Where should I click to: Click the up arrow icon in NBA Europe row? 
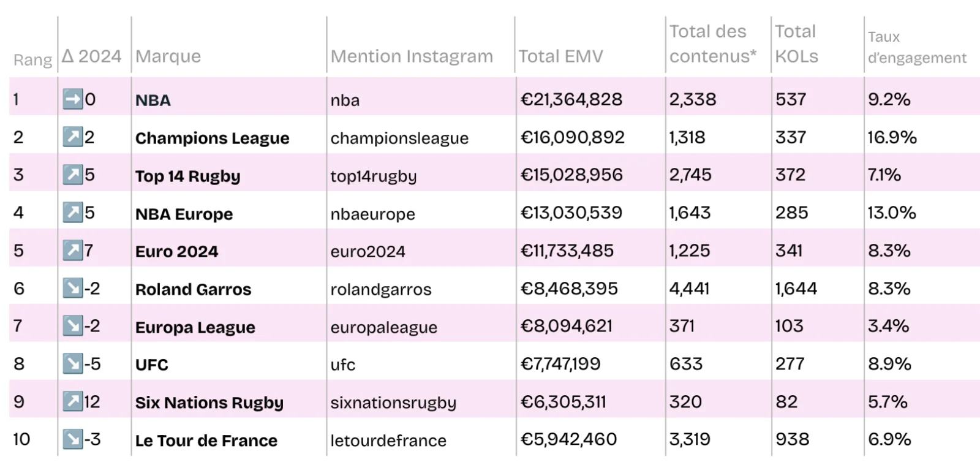pos(73,213)
